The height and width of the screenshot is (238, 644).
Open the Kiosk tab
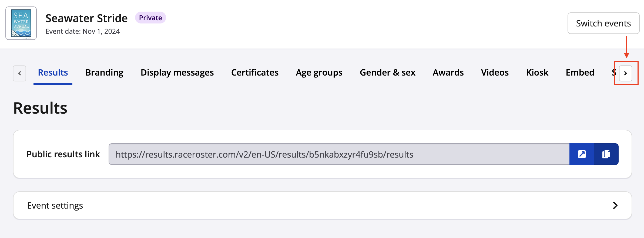pyautogui.click(x=537, y=73)
